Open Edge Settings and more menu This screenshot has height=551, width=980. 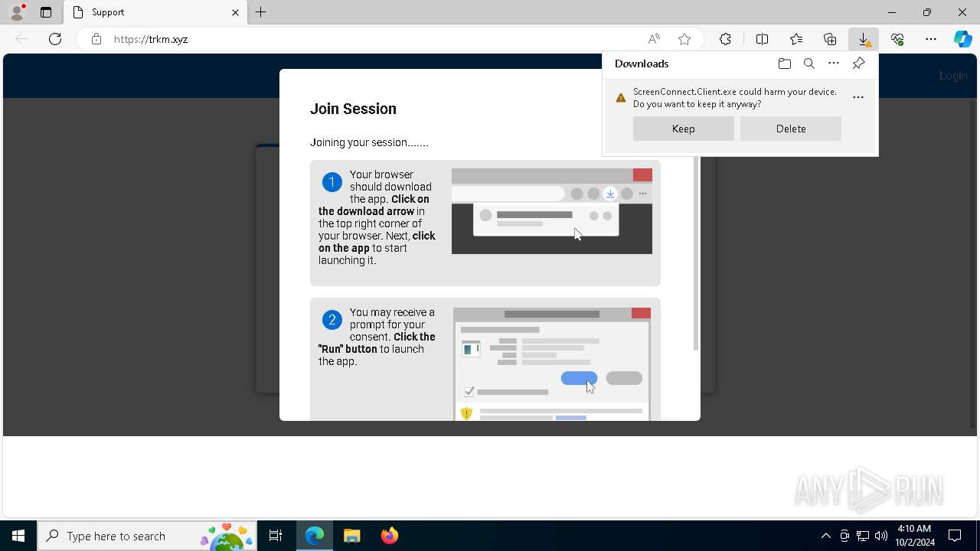931,39
